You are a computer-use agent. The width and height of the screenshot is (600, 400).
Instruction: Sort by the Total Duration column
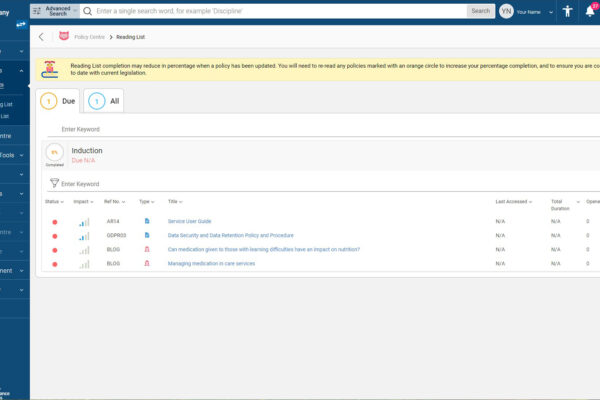(x=565, y=205)
